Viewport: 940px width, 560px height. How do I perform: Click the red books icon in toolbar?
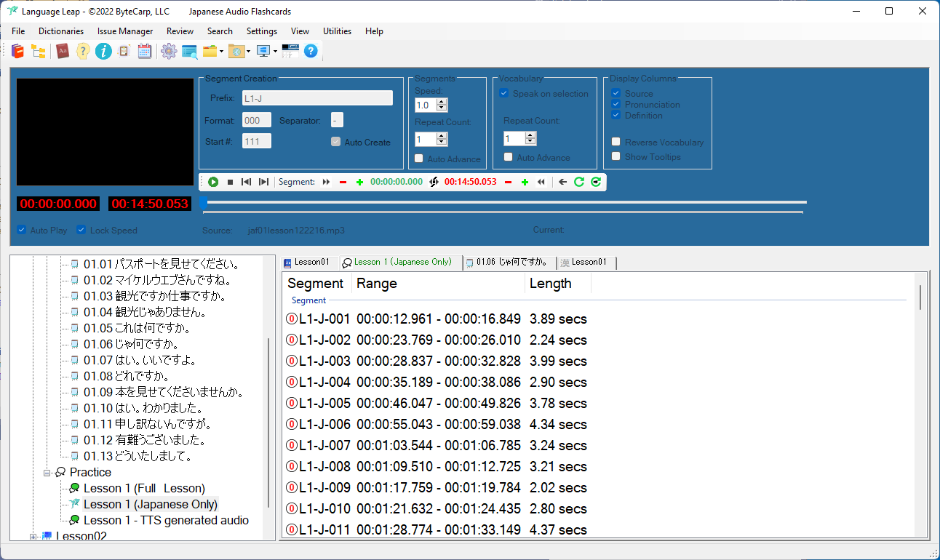point(17,51)
